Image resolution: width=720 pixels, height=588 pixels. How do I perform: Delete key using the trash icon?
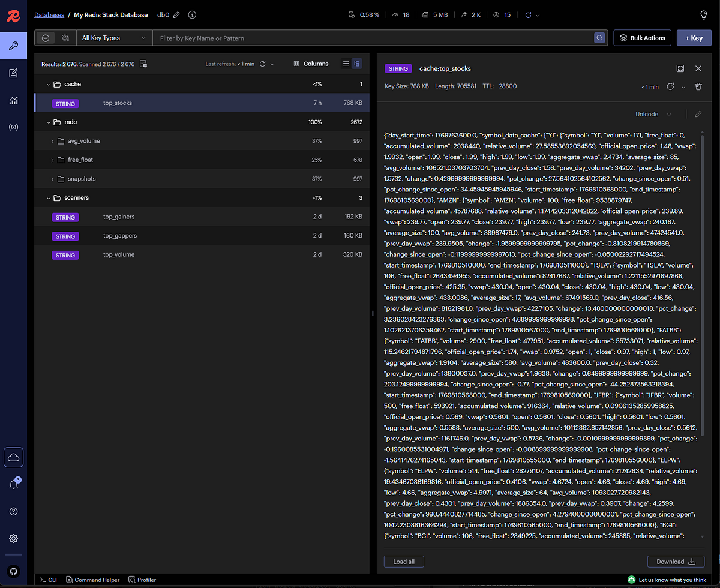[698, 87]
